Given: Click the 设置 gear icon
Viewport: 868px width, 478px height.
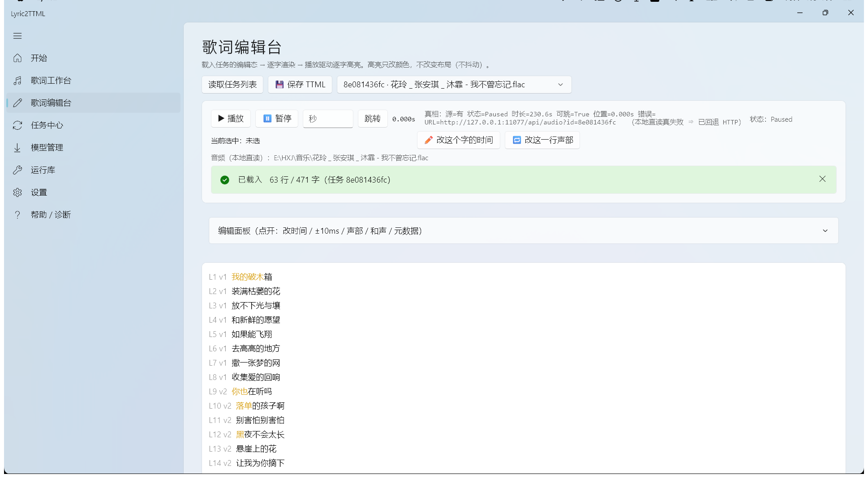Looking at the screenshot, I should click(17, 192).
